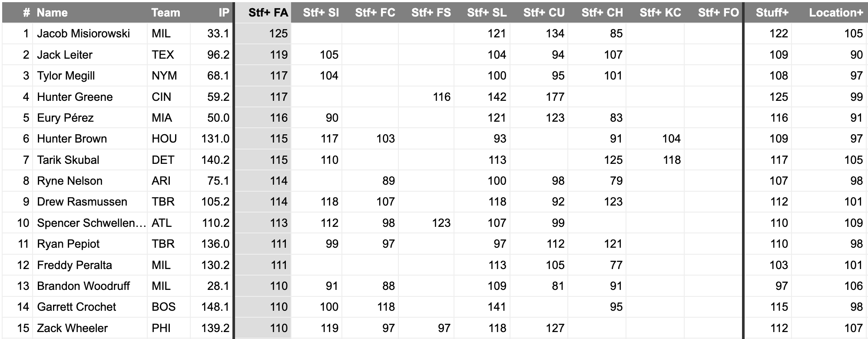This screenshot has height=339, width=868.
Task: Click the IP column header
Action: click(x=223, y=13)
